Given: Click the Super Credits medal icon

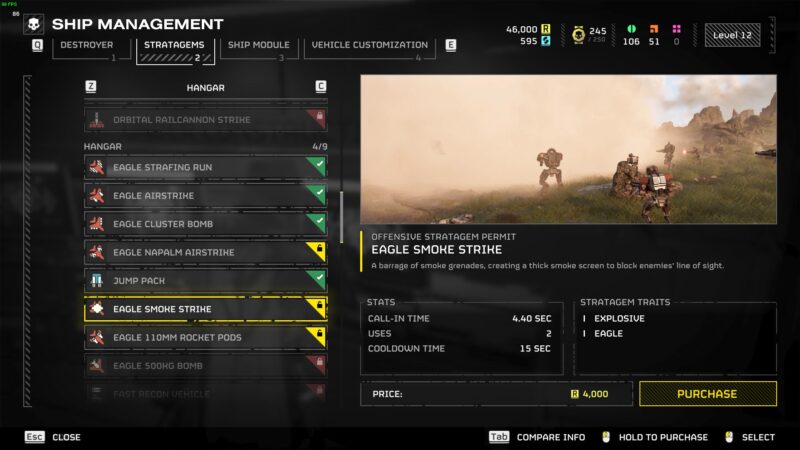Looking at the screenshot, I should (578, 35).
